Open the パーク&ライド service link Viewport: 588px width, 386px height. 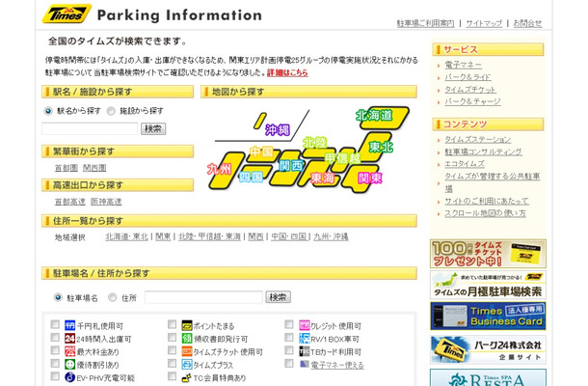click(468, 77)
